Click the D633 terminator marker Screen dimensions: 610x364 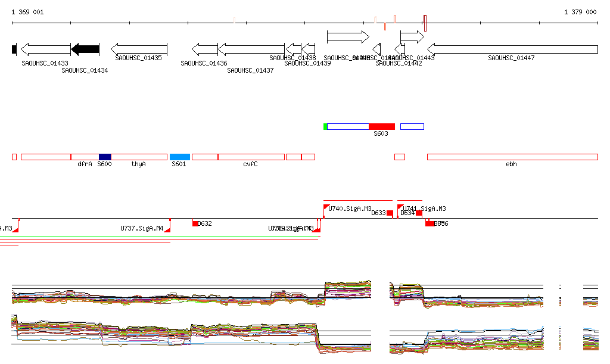(390, 213)
